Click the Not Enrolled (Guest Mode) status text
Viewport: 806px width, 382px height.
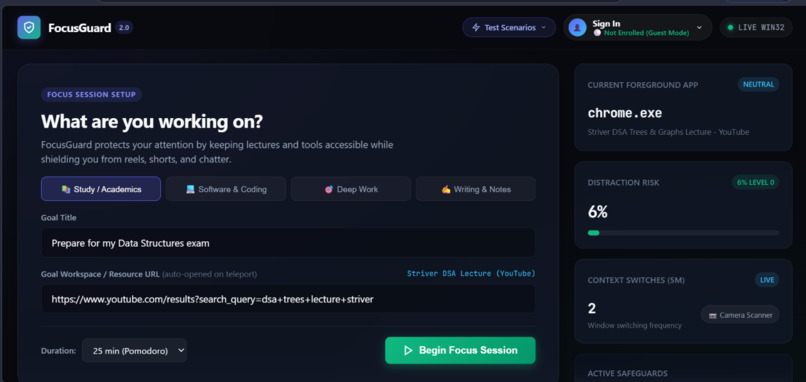[646, 32]
